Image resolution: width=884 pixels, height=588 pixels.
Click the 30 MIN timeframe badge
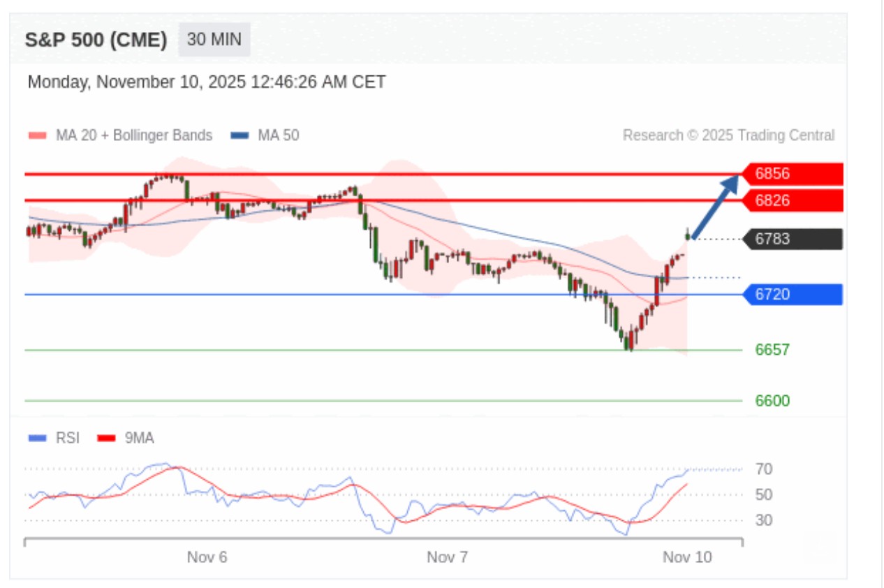click(x=214, y=40)
